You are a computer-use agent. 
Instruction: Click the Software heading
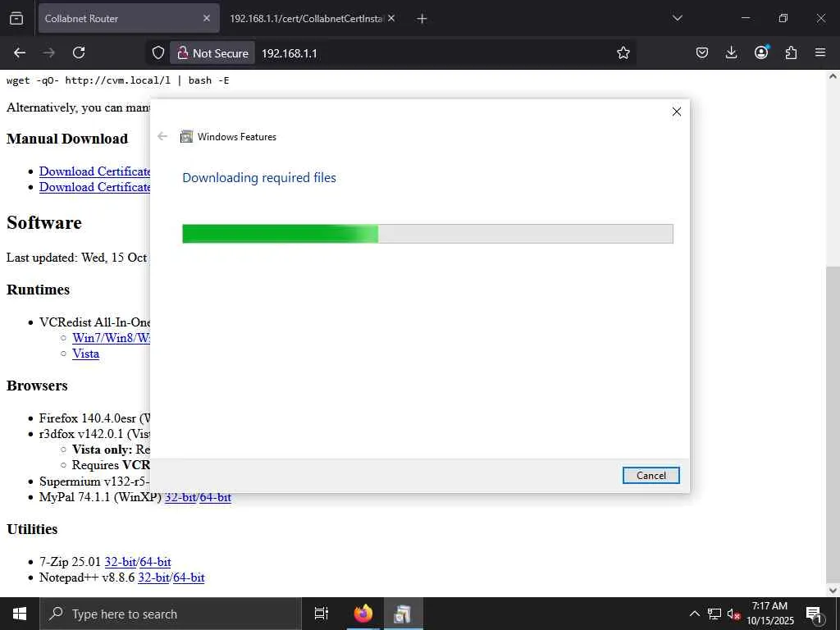(44, 222)
